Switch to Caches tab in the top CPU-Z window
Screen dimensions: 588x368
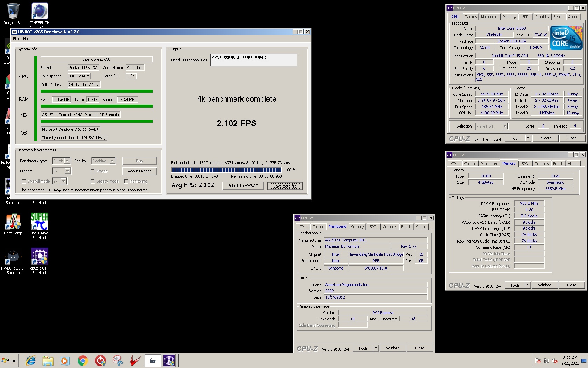(x=471, y=17)
